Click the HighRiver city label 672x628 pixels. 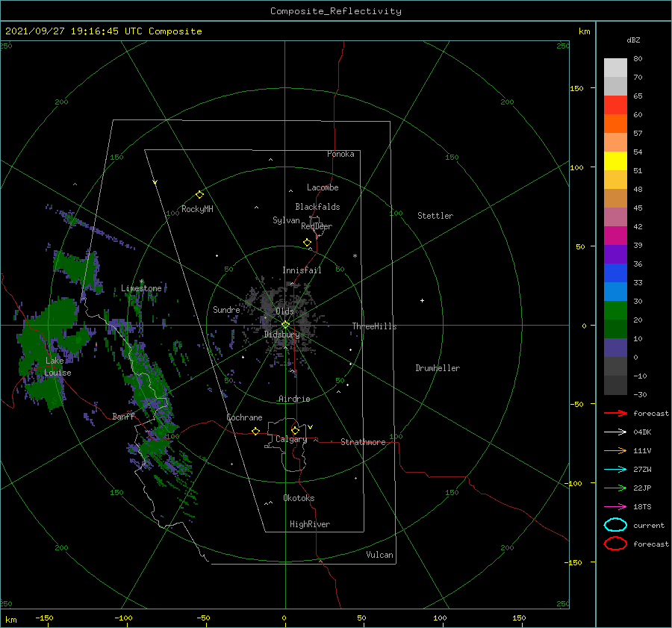point(310,524)
